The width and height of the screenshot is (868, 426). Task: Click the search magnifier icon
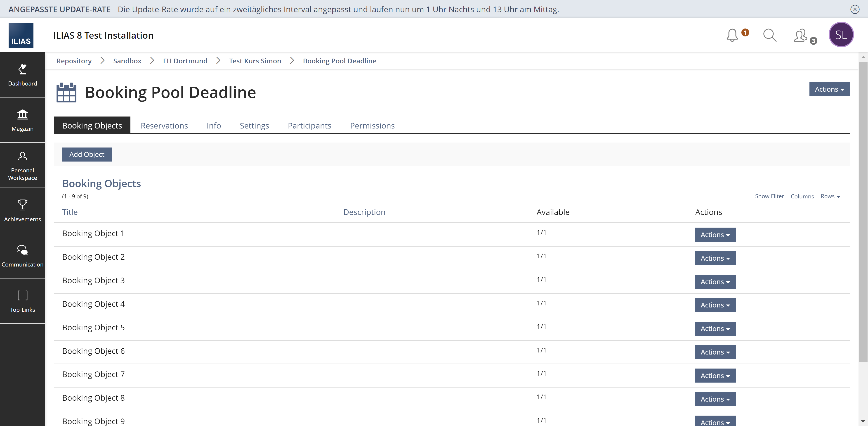pos(770,35)
